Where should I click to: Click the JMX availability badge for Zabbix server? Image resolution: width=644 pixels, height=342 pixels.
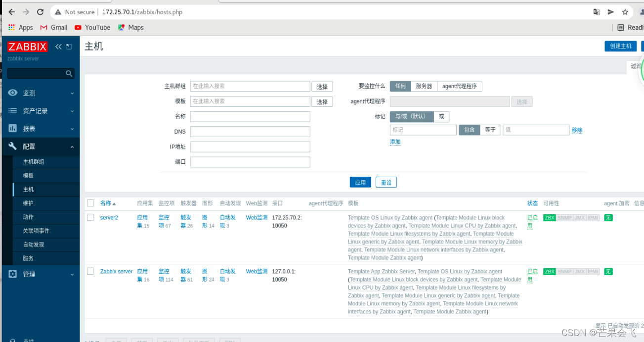579,272
